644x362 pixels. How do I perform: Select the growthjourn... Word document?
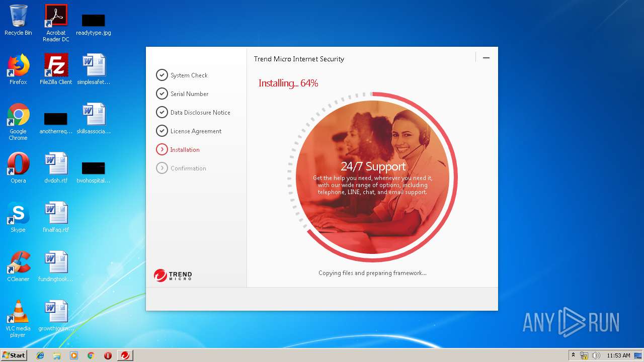tap(56, 316)
